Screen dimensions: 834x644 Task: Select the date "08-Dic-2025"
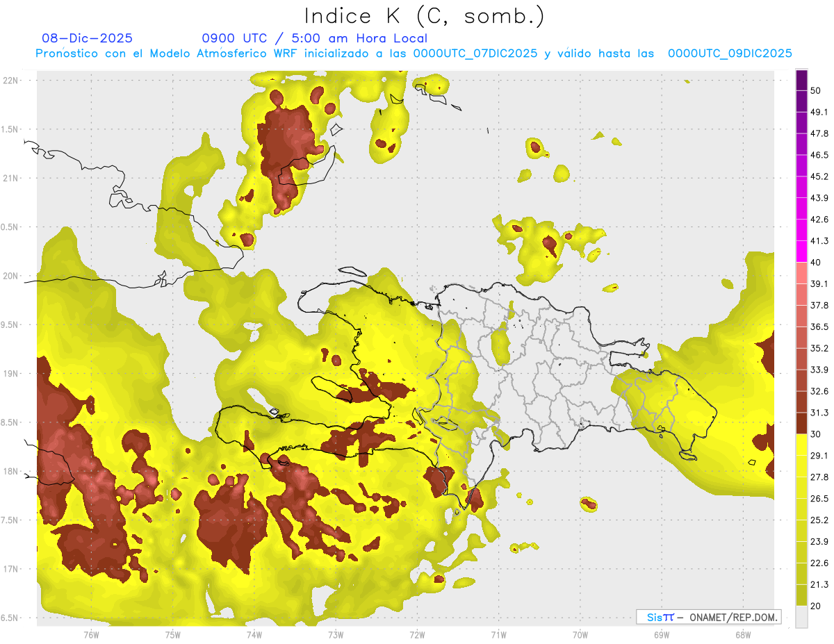click(x=87, y=38)
